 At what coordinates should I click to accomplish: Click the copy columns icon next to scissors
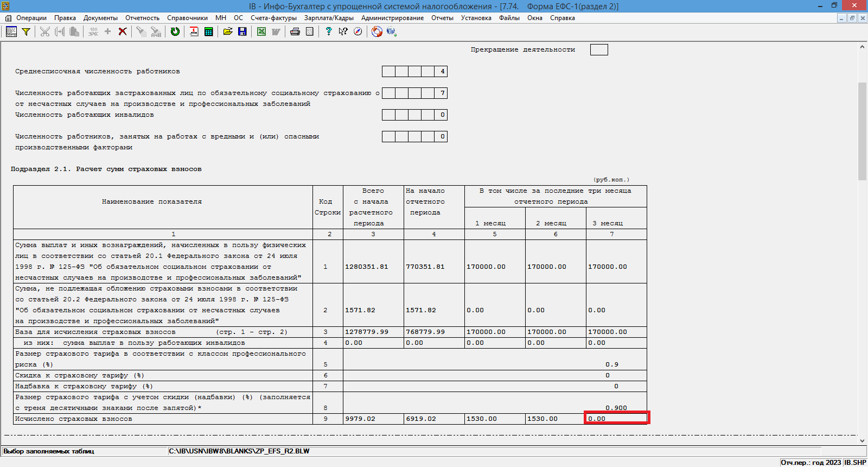point(60,31)
